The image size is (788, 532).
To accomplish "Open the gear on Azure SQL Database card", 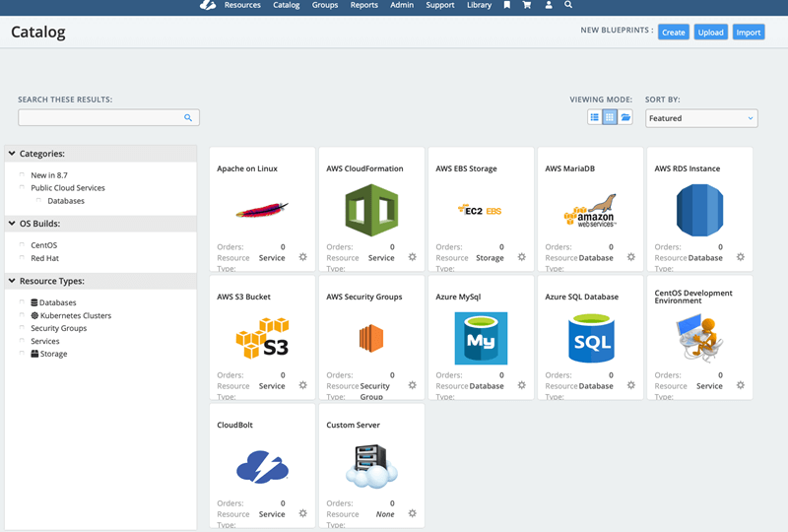I will coord(631,385).
